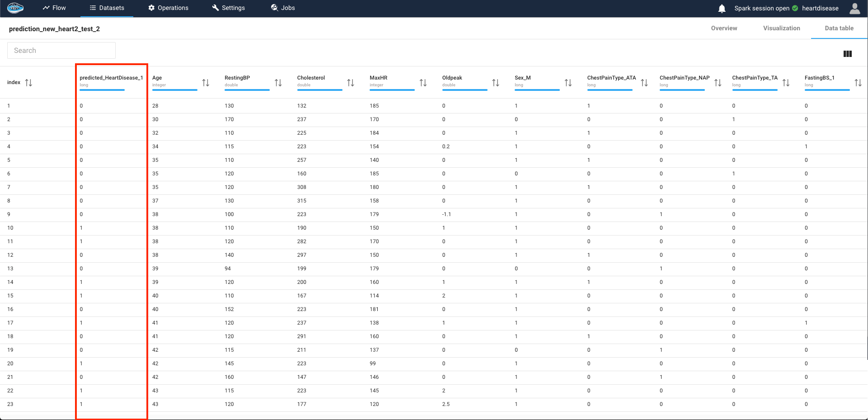Sort table by index column arrows
Viewport: 868px width, 420px height.
(29, 83)
